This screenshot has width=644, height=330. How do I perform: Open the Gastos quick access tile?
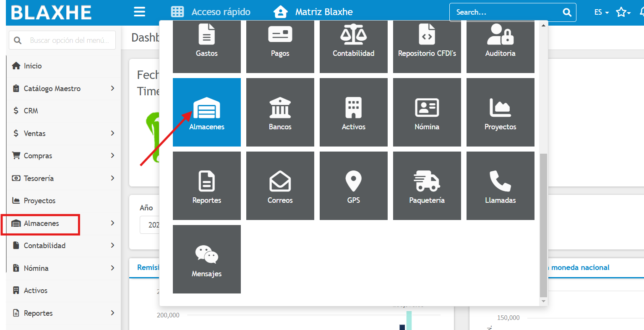pyautogui.click(x=207, y=47)
